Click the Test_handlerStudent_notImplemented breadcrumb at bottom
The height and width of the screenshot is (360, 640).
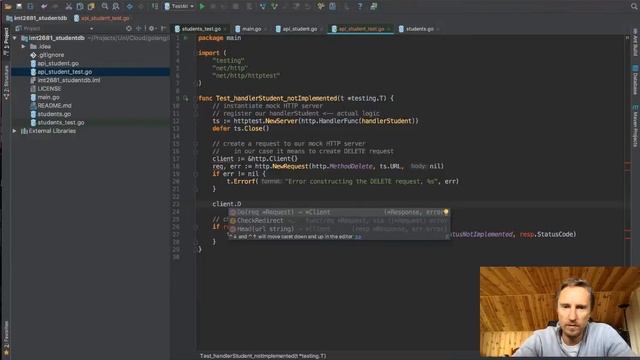[263, 356]
